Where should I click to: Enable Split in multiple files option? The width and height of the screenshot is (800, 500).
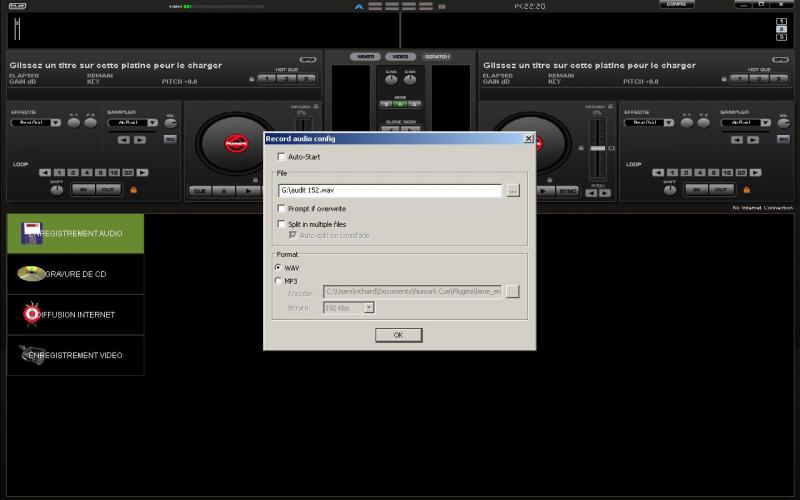281,224
